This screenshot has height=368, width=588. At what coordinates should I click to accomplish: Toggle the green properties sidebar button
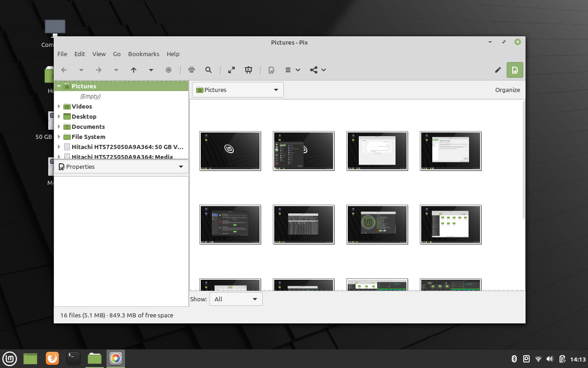(515, 70)
